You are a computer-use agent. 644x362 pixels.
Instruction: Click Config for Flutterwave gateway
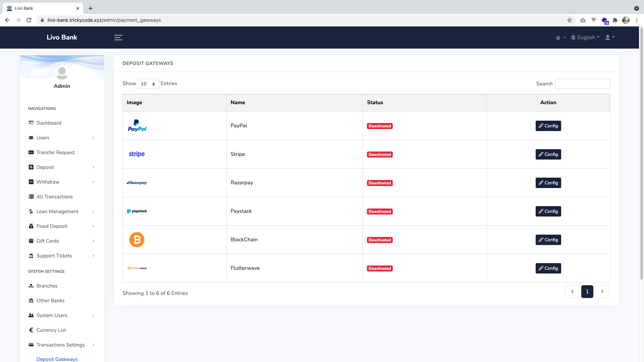pos(548,268)
